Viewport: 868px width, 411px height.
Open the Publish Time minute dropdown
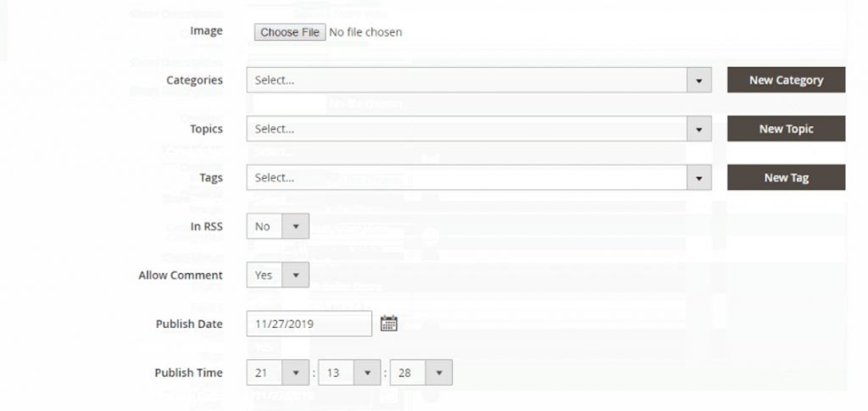pos(350,372)
